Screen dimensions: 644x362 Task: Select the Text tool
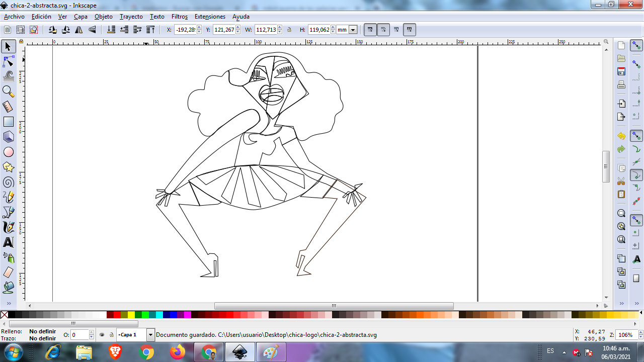tap(8, 242)
